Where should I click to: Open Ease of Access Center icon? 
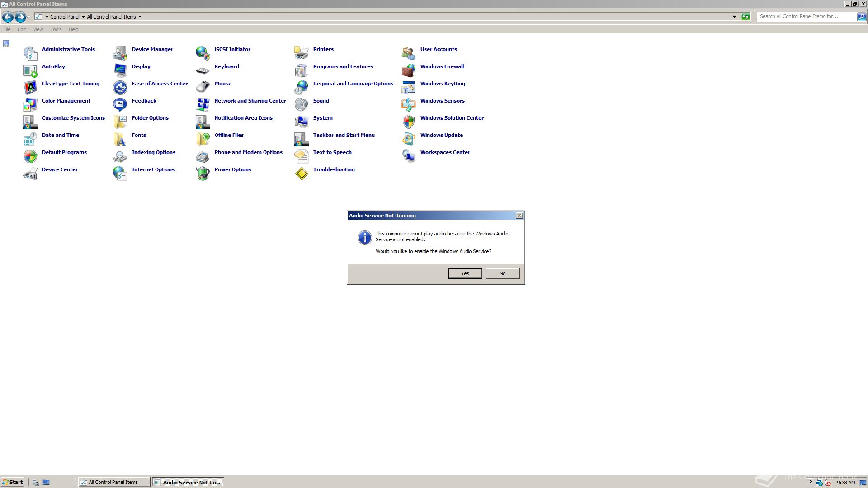click(120, 87)
